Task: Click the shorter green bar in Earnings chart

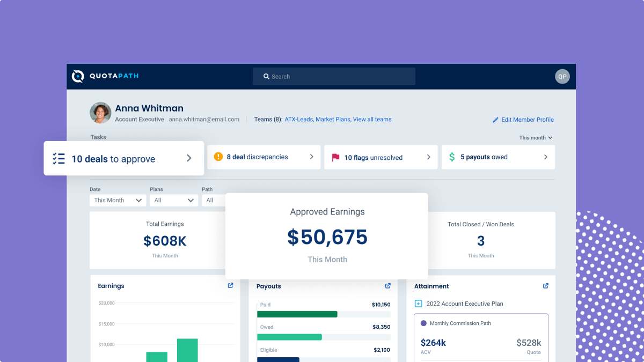Action: pyautogui.click(x=157, y=357)
